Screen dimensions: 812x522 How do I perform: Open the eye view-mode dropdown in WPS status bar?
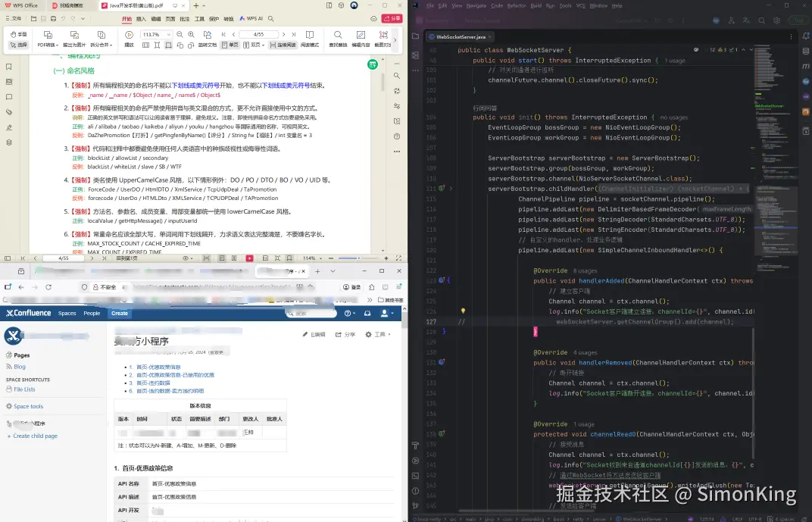pyautogui.click(x=187, y=258)
